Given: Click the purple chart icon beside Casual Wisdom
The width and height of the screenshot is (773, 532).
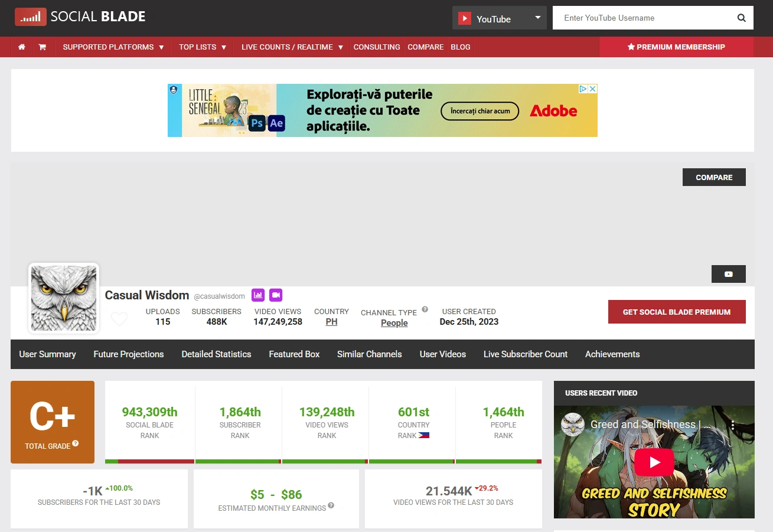Looking at the screenshot, I should pos(258,295).
